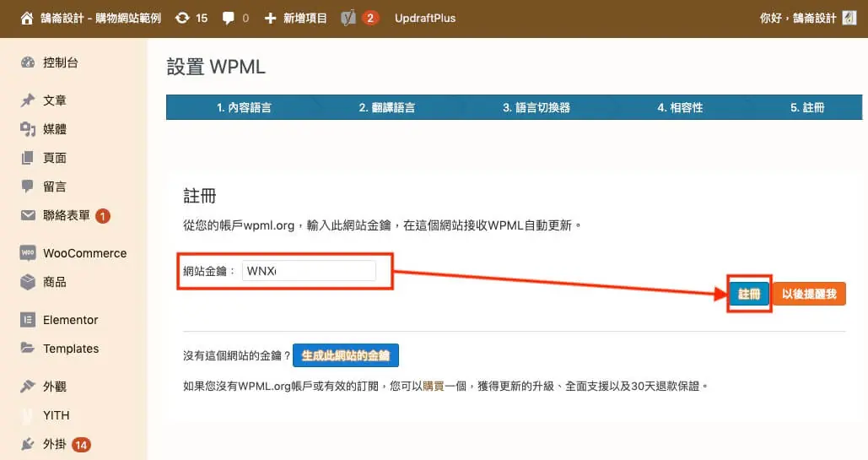
Task: Click Yoast notification badge showing 2
Action: click(370, 19)
